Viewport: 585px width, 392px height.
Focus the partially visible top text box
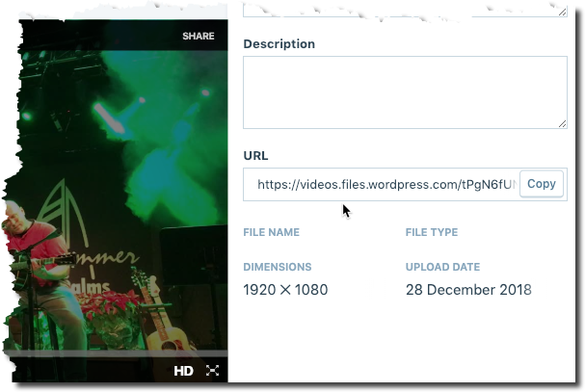point(405,12)
